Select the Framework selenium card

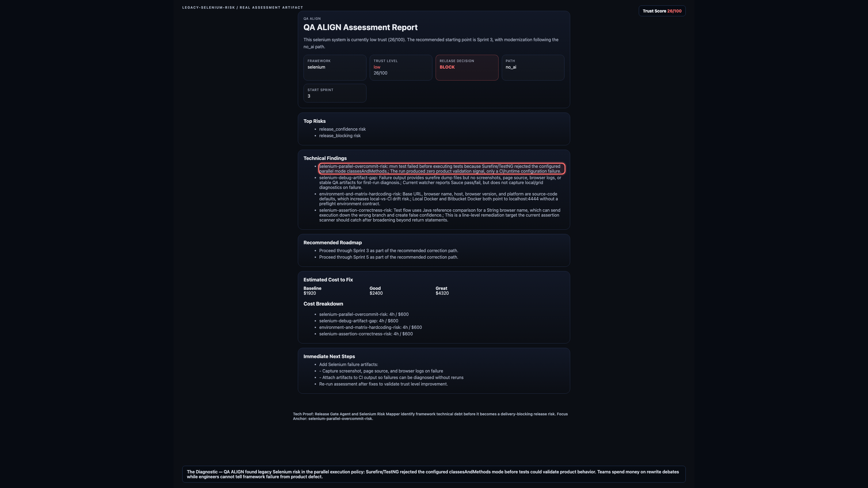tap(335, 68)
